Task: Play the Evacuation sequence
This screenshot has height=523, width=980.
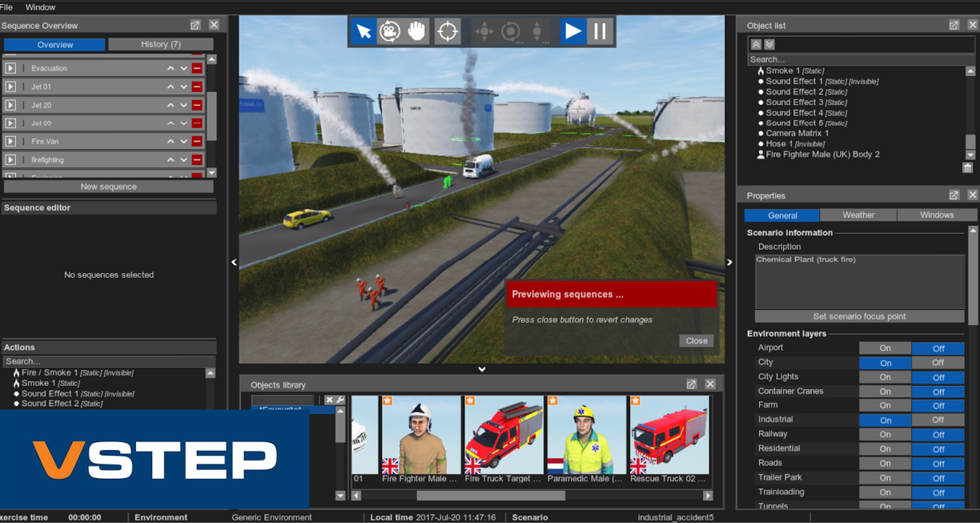Action: pos(10,68)
